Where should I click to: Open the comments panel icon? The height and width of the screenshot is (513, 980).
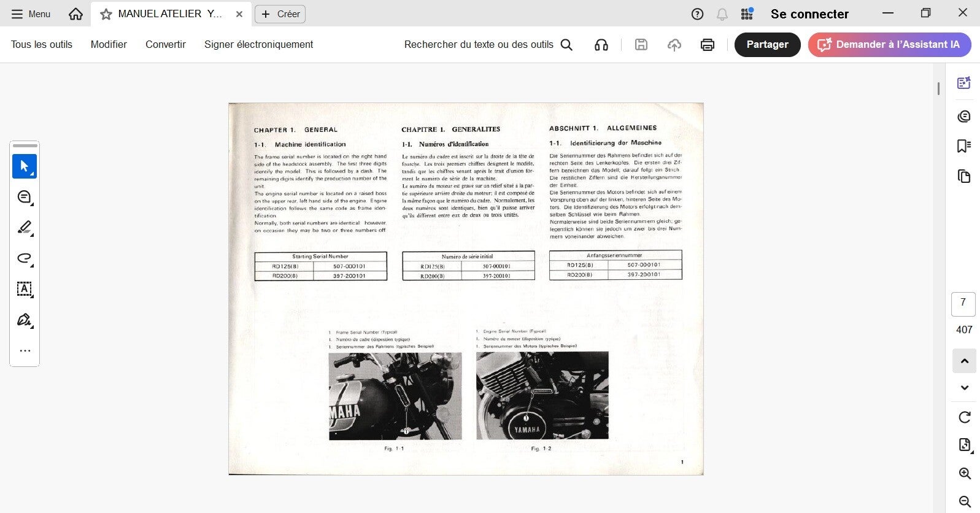click(964, 116)
